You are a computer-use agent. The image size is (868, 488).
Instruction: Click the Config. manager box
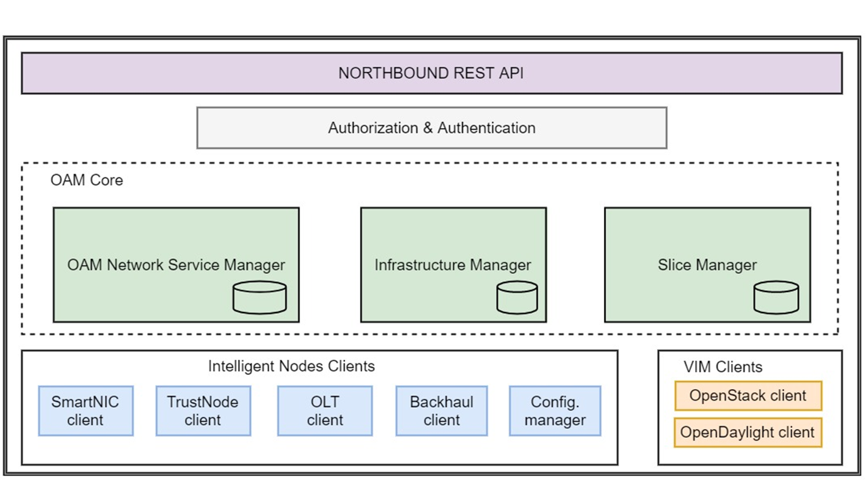point(555,411)
